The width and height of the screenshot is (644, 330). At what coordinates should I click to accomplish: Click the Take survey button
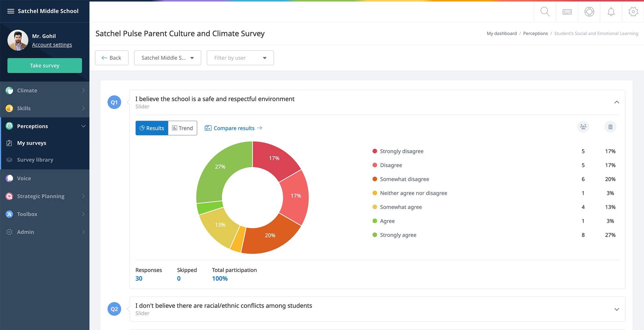click(45, 66)
